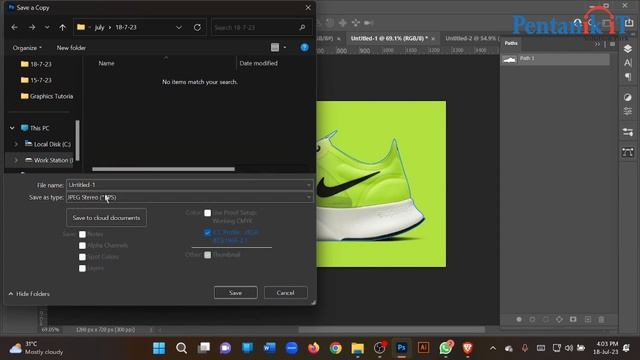Toggle Spot Colors checkbox
640x360 pixels.
pos(82,257)
